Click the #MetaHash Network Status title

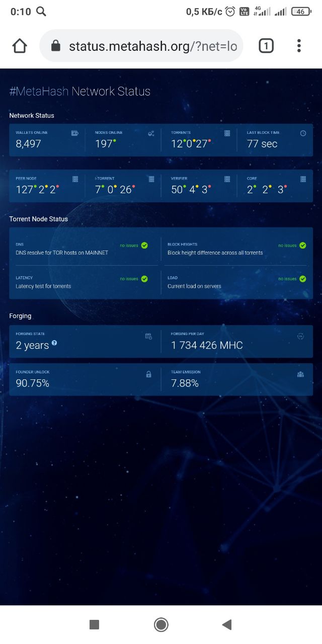coord(80,91)
